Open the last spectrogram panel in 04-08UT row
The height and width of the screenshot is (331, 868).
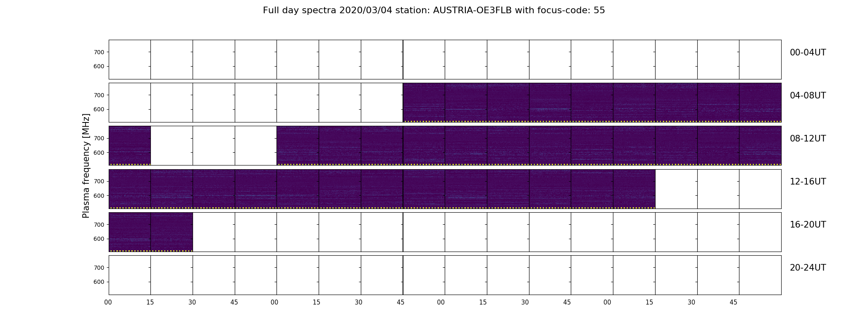[760, 103]
